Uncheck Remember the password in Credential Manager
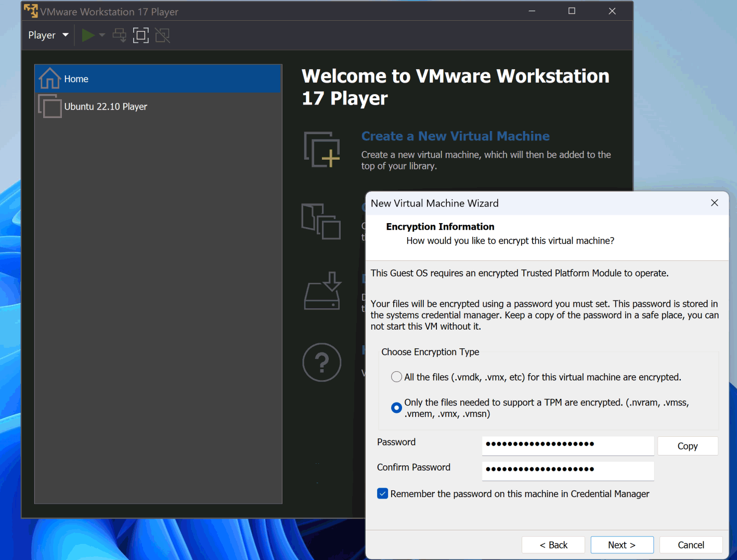 point(383,494)
